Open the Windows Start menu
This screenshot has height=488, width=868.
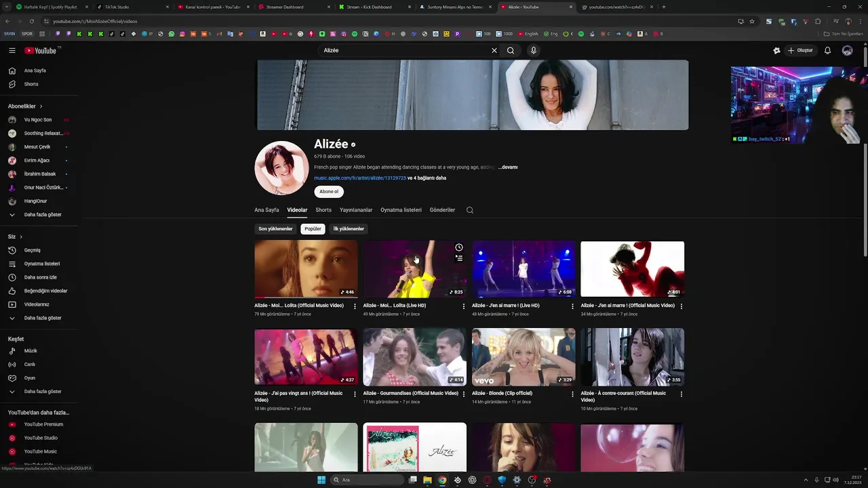tap(321, 480)
